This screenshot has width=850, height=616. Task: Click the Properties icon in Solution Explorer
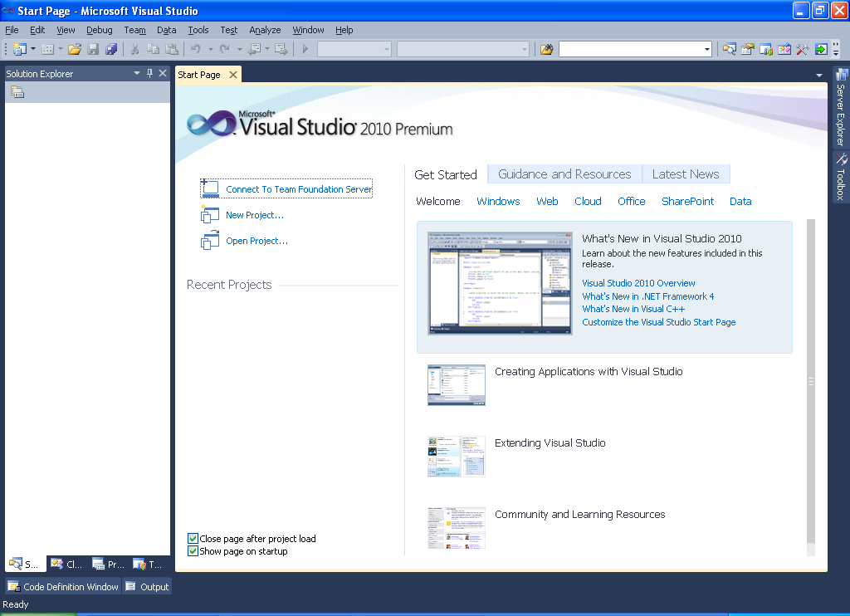pyautogui.click(x=17, y=92)
